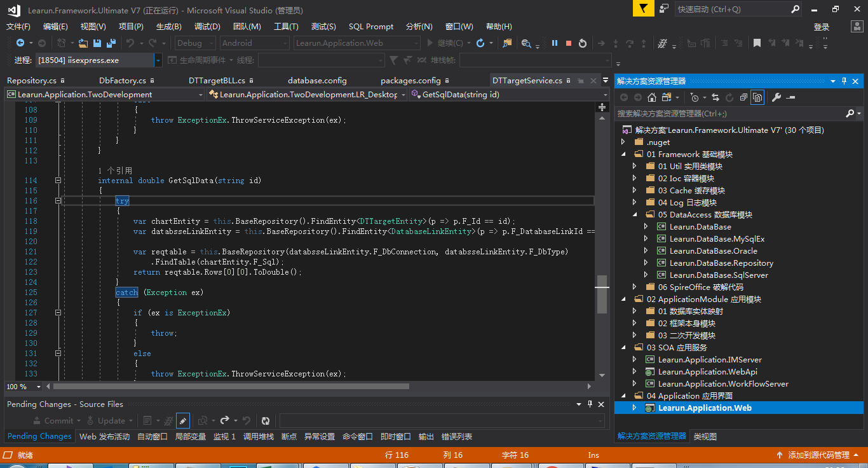The height and width of the screenshot is (468, 868).
Task: Restart debugging with the circular arrow icon
Action: tap(583, 43)
